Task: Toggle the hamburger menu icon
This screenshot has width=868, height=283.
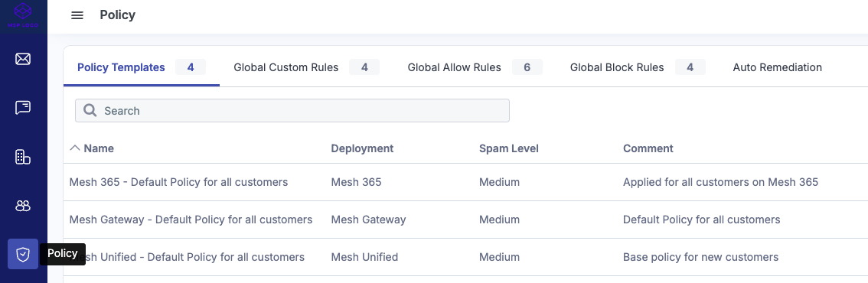Action: pos(77,15)
